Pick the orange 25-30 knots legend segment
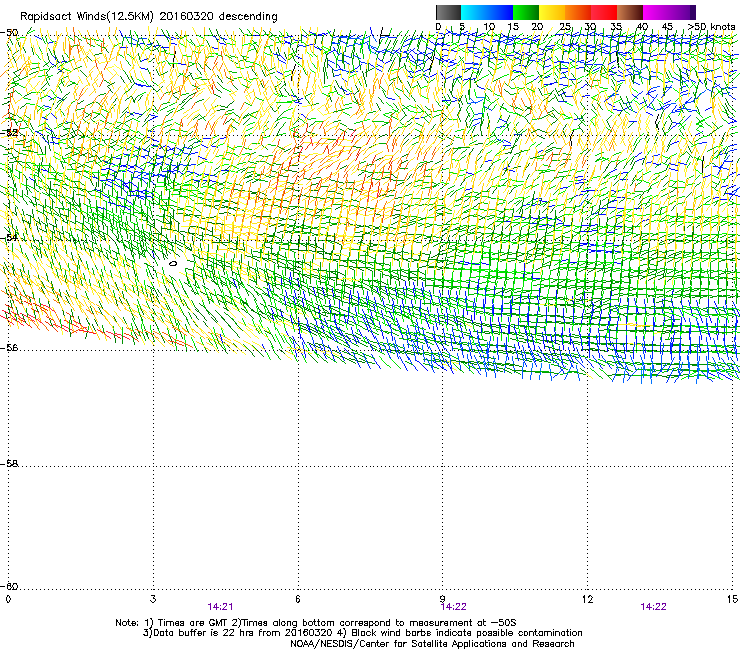Screen dimensions: 740x650 [x=578, y=12]
